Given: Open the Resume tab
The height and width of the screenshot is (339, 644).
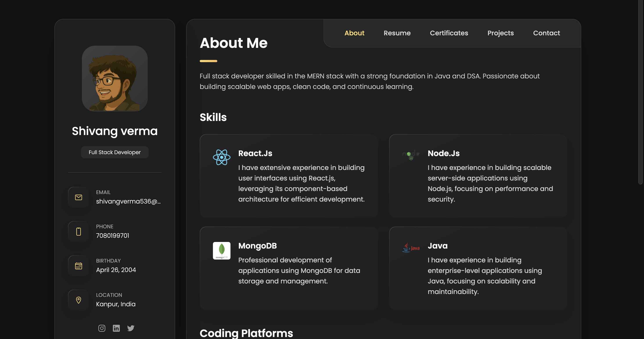Looking at the screenshot, I should (397, 33).
